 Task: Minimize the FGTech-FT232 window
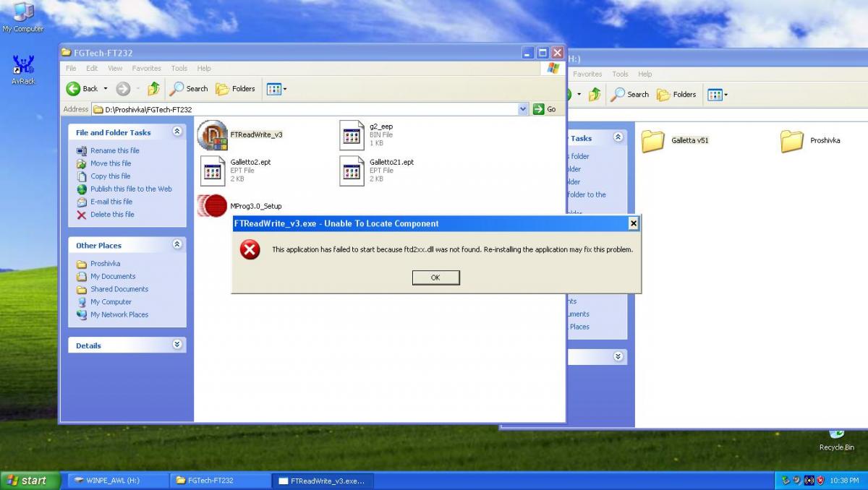point(529,53)
